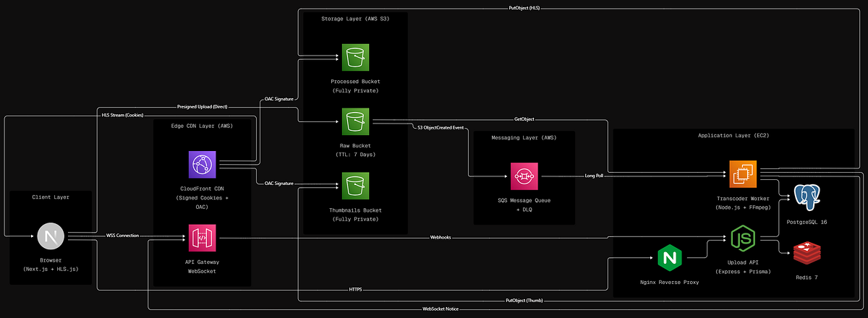Select the "Upload API" label
Viewport: 868px width, 318px height.
[x=742, y=262]
